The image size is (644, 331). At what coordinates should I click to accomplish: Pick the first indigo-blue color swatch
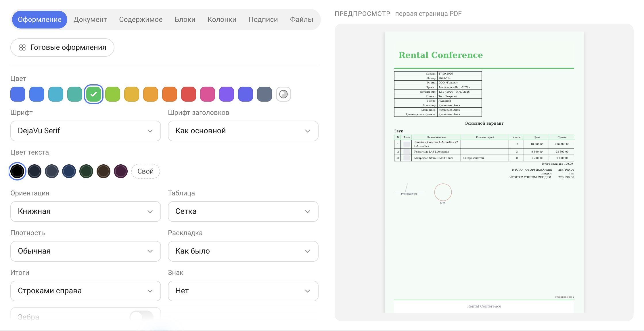[x=18, y=94]
